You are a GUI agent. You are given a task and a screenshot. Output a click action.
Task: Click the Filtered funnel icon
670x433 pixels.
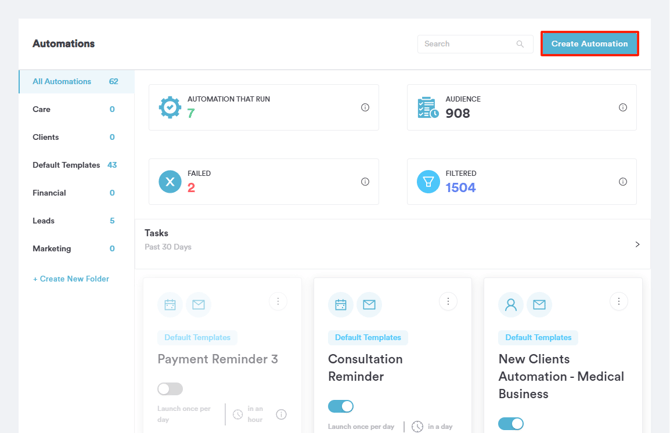click(428, 182)
